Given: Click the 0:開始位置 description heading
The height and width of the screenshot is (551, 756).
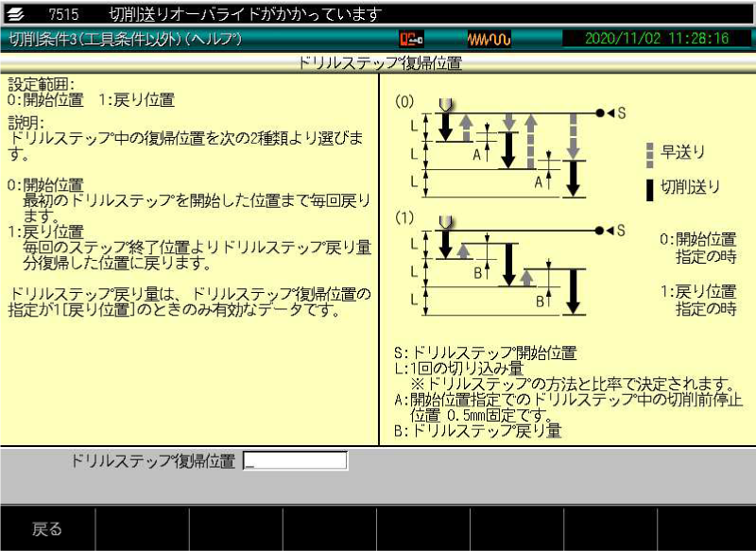Looking at the screenshot, I should (45, 184).
